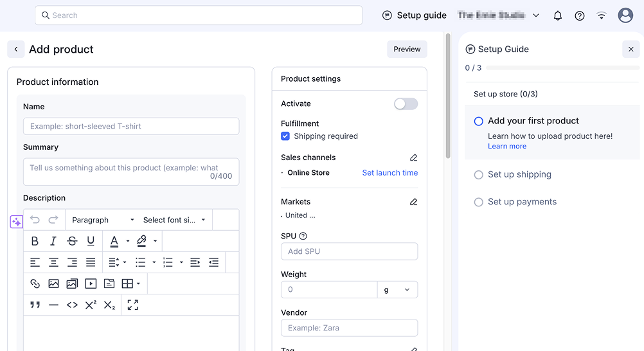Open the AI description generator icon
Viewport: 644px width, 351px height.
[16, 222]
